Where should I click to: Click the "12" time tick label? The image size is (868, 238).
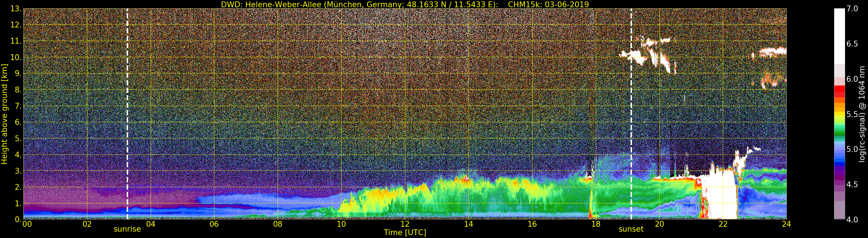[x=405, y=224]
